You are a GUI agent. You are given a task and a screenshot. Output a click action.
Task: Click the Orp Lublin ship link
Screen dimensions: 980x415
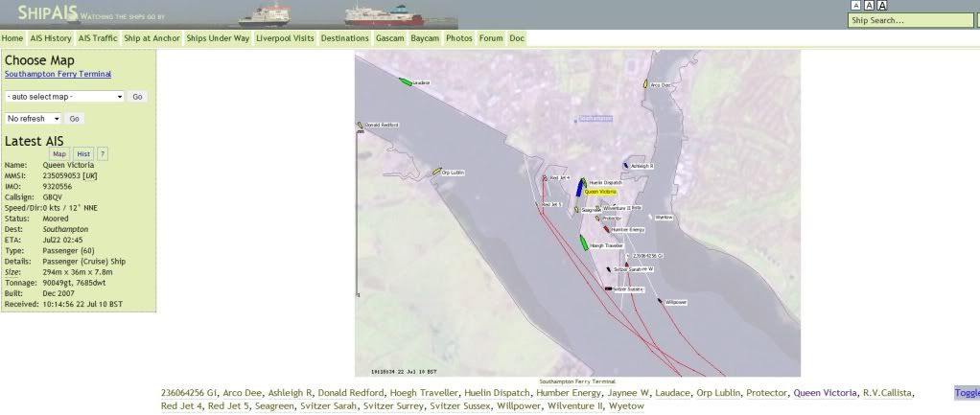pos(719,393)
